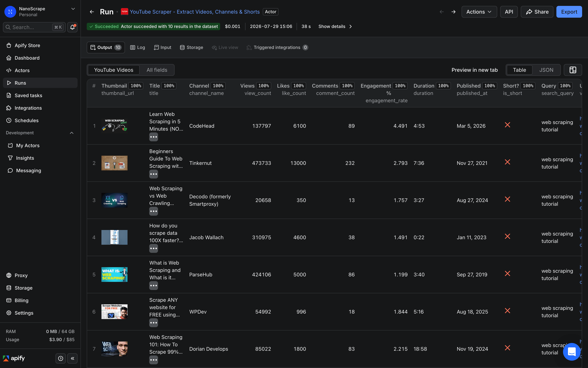This screenshot has height=368, width=588.
Task: Open thumbnail of ParseHub video
Action: (114, 275)
